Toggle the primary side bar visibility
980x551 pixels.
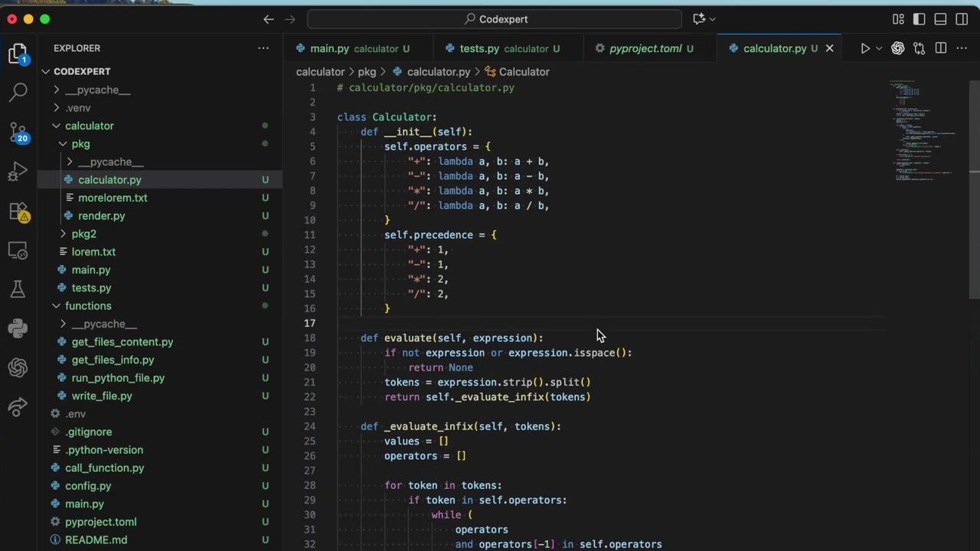[x=920, y=19]
